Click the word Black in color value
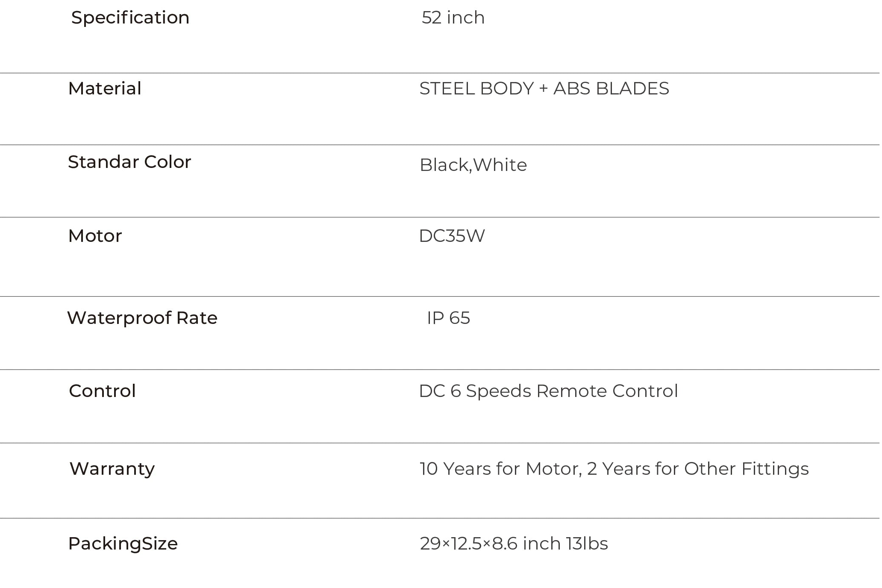Image resolution: width=882 pixels, height=588 pixels. pyautogui.click(x=444, y=165)
